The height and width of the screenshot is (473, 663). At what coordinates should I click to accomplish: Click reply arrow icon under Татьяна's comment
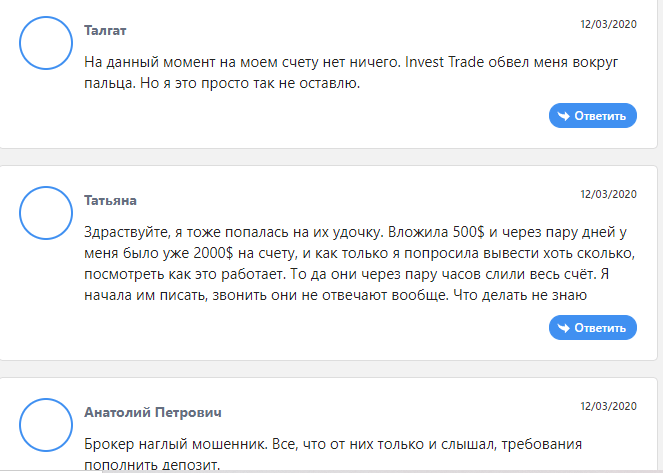(x=563, y=328)
